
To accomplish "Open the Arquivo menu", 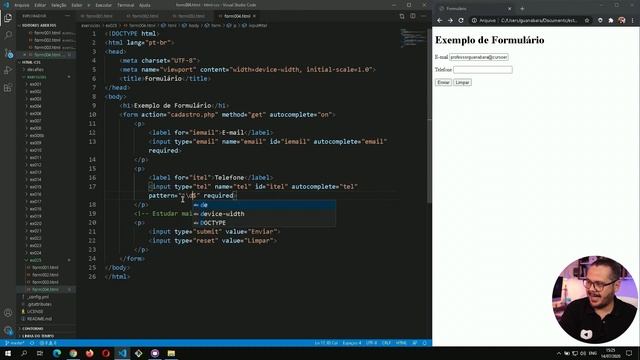I will 22,5.
